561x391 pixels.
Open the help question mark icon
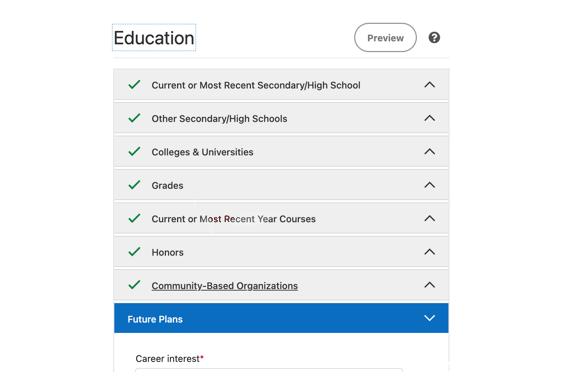(x=434, y=38)
